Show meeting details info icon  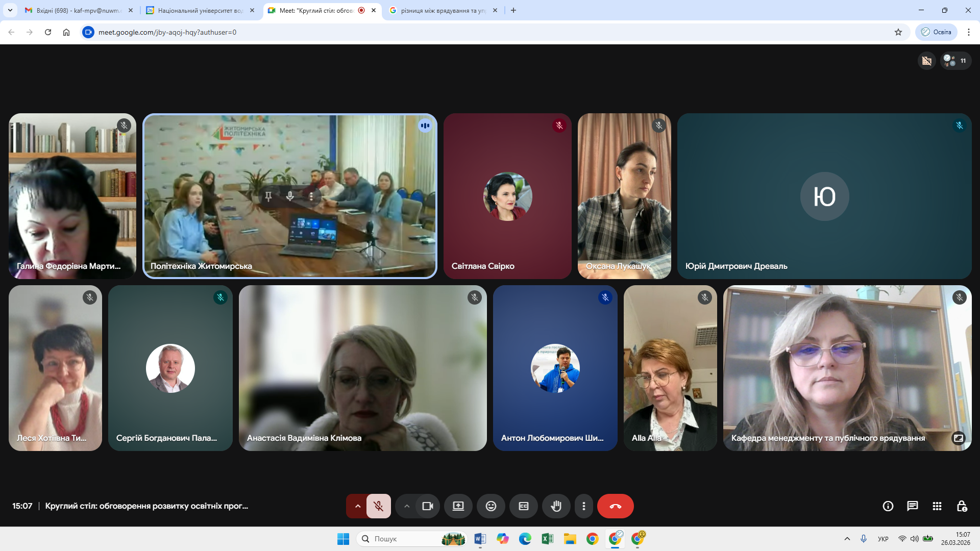[888, 506]
